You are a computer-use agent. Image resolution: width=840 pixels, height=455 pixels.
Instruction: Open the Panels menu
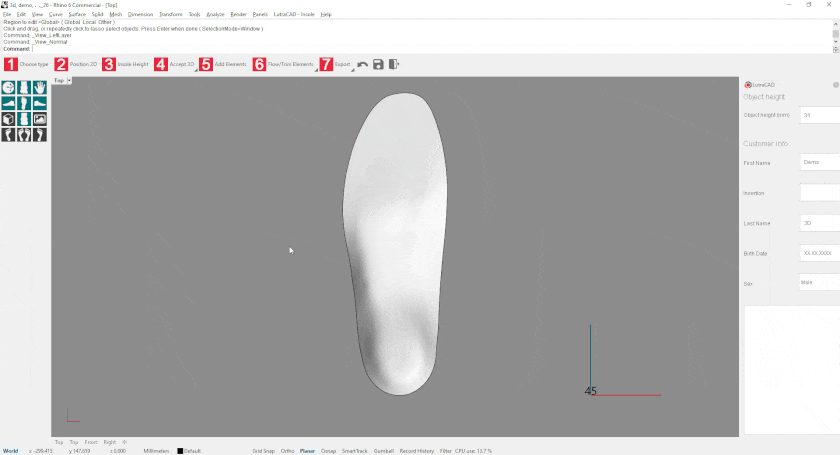260,14
